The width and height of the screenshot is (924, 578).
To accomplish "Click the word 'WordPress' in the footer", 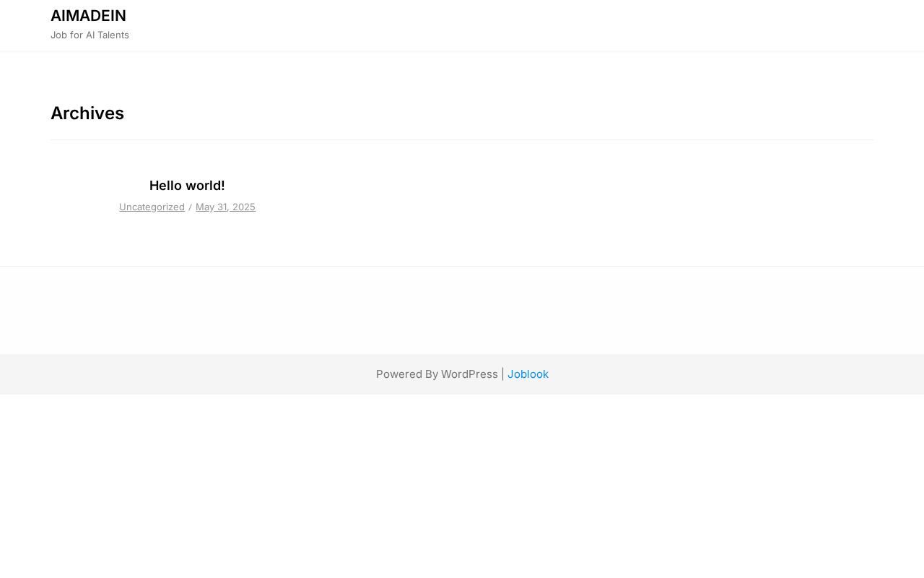I will (x=469, y=374).
